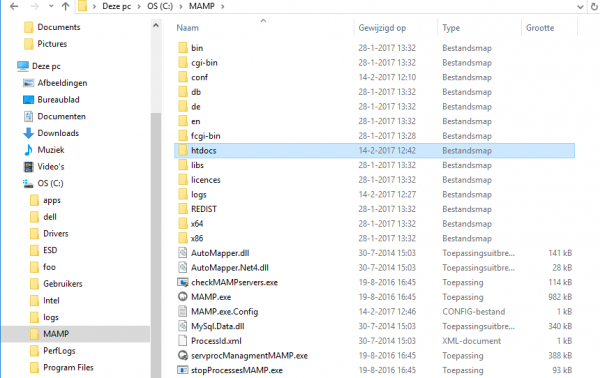Select the bin folder icon

(x=183, y=48)
